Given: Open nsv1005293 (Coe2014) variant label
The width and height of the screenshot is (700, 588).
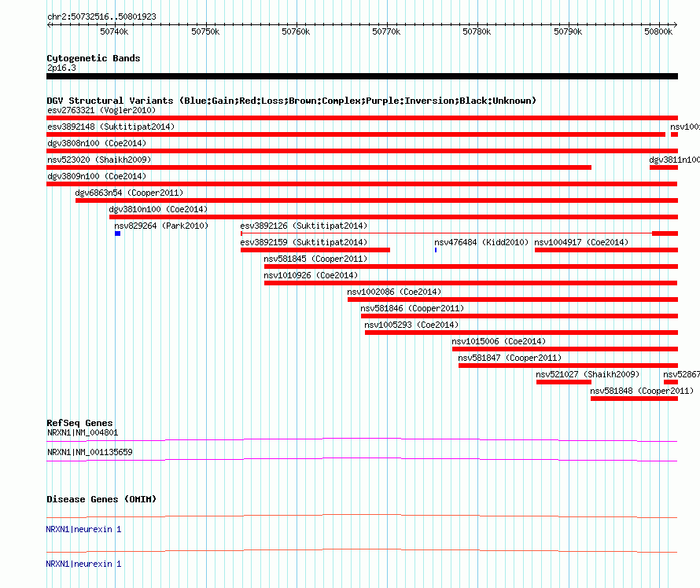Looking at the screenshot, I should pos(411,325).
